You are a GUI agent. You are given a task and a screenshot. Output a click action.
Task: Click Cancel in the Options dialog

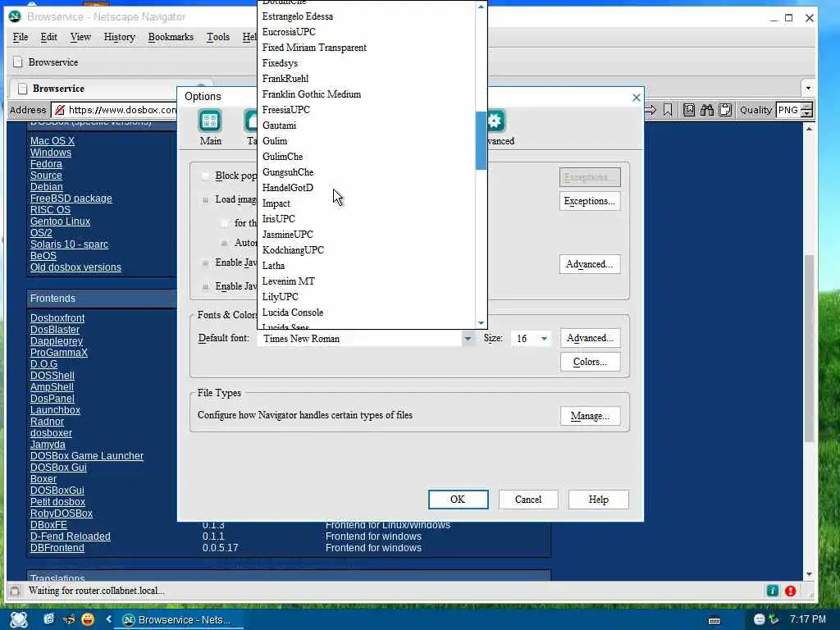[528, 500]
